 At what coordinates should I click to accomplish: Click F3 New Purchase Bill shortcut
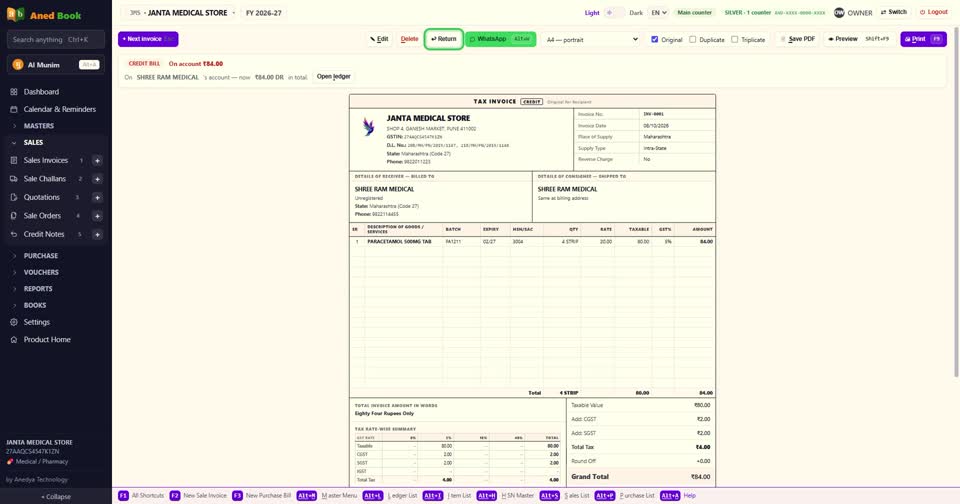click(x=261, y=495)
